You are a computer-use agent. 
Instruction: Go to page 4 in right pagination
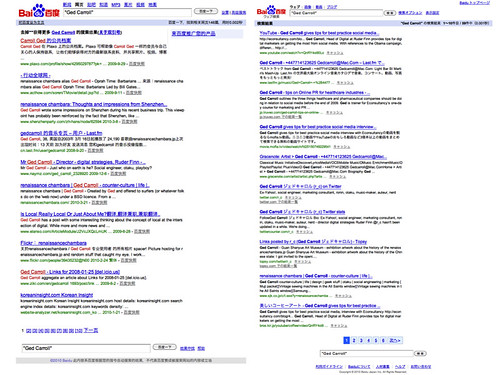click(368, 340)
